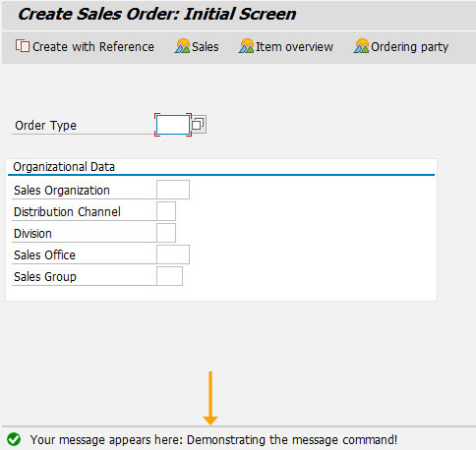Click into the Division field

(x=166, y=233)
